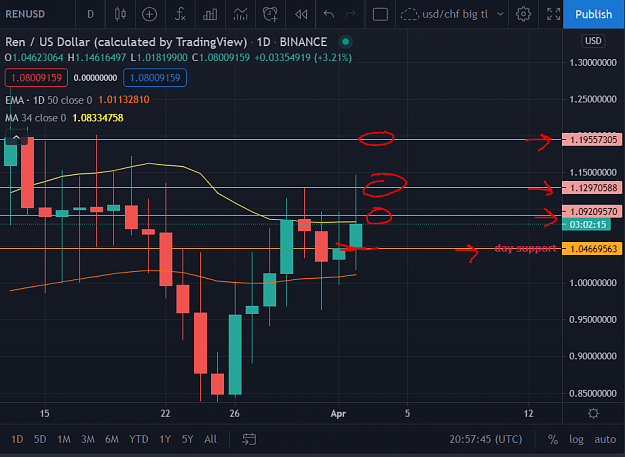Image resolution: width=625 pixels, height=457 pixels.
Task: Set range to 5D
Action: [40, 439]
